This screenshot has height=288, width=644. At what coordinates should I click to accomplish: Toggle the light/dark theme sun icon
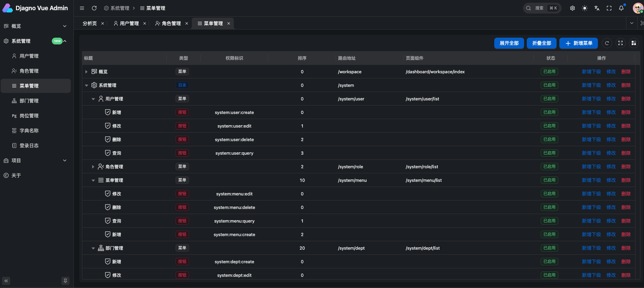[x=585, y=8]
